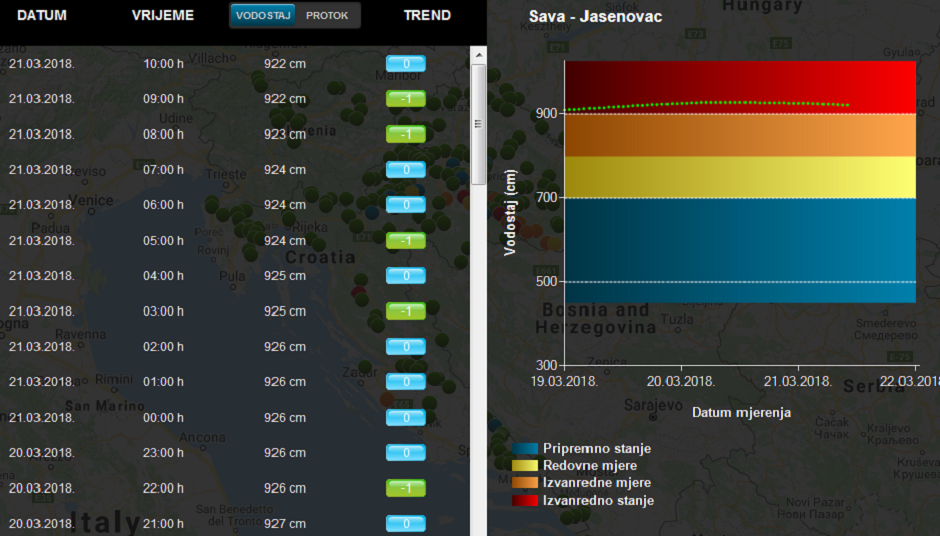This screenshot has height=536, width=940.
Task: Click the trend badge for 10:00 h
Action: pos(406,64)
